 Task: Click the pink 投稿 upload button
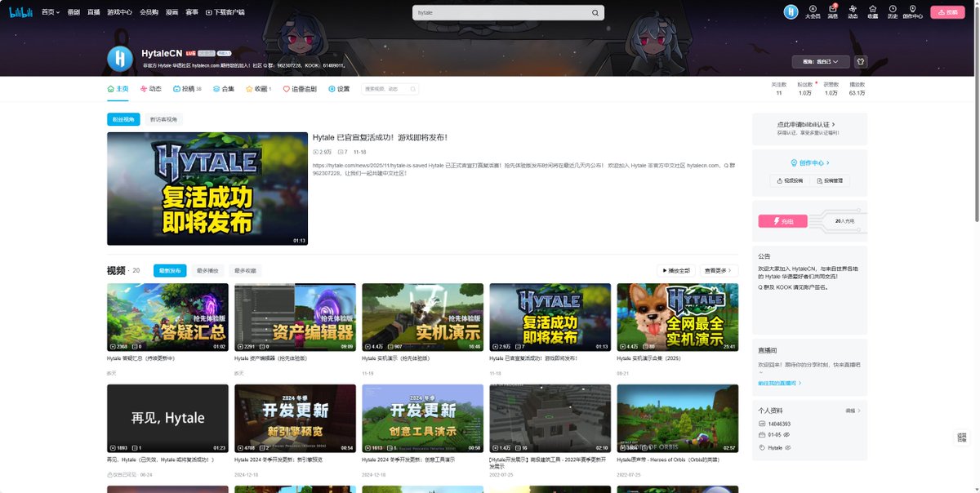click(947, 12)
